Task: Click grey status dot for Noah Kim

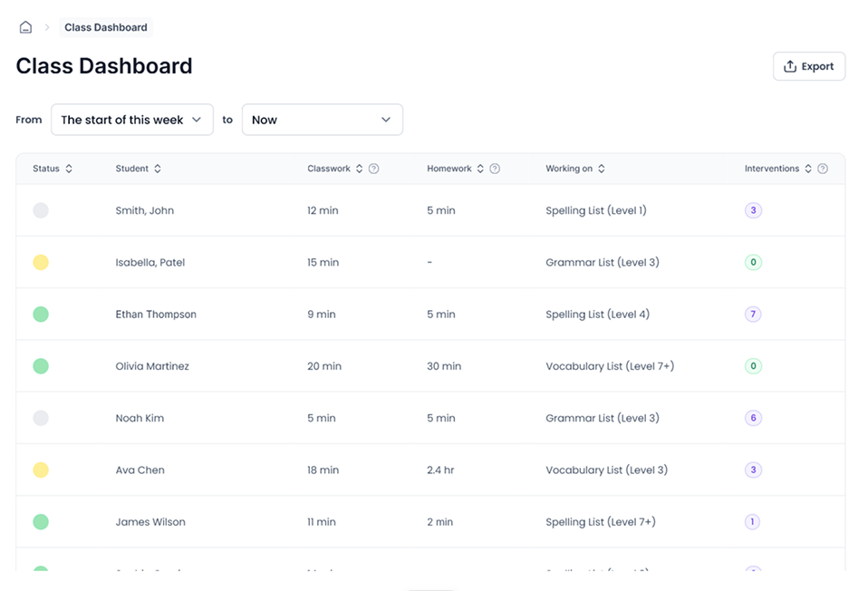Action: [41, 418]
